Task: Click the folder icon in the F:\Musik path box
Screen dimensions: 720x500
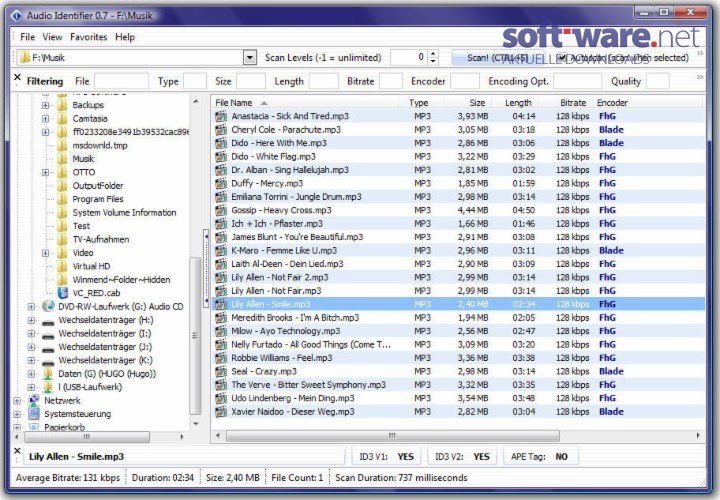Action: [x=25, y=58]
